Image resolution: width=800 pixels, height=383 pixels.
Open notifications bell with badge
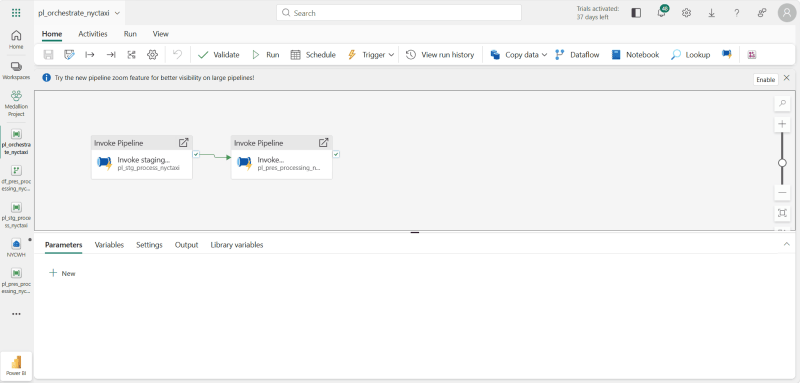pos(662,12)
